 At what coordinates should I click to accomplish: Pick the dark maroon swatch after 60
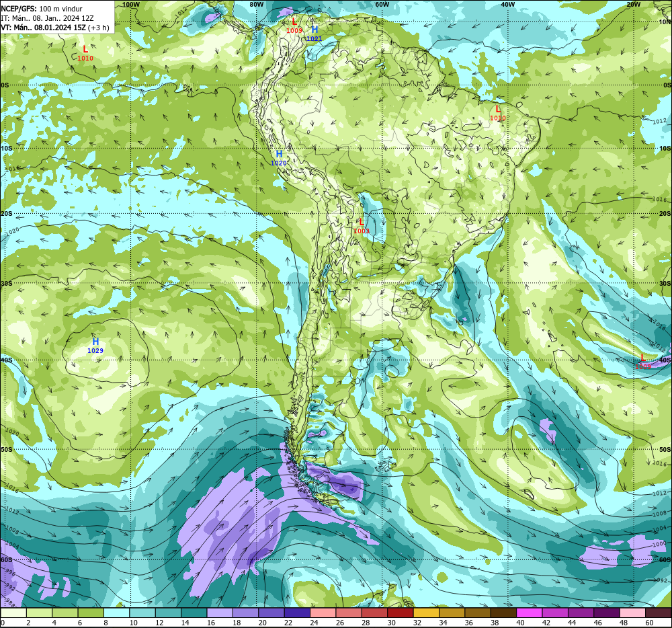coord(659,613)
